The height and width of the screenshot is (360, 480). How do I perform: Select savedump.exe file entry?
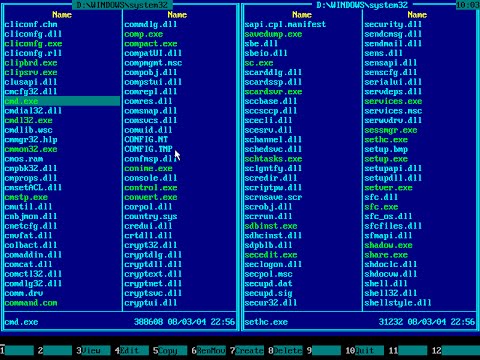[273, 34]
